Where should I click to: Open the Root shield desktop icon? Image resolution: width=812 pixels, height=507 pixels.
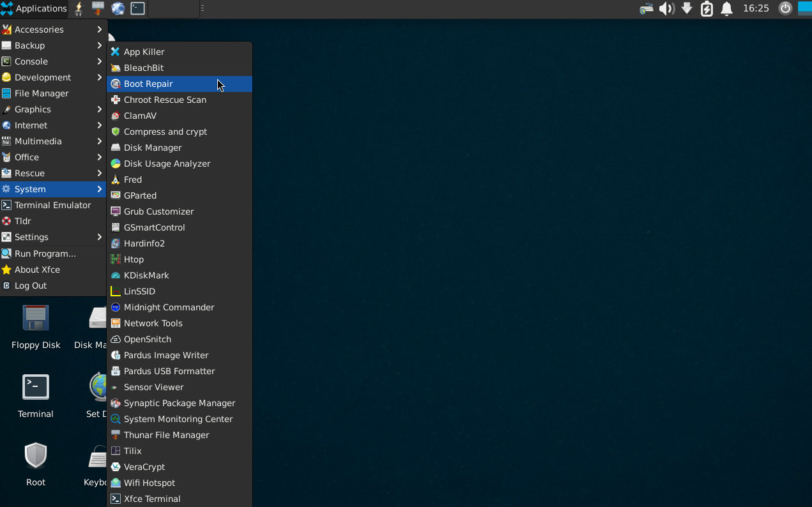pyautogui.click(x=36, y=456)
